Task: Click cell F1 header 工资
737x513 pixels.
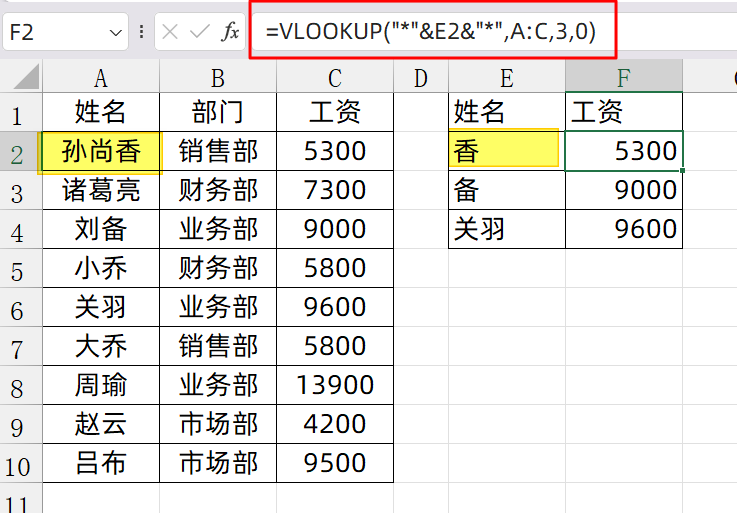Action: (x=624, y=112)
